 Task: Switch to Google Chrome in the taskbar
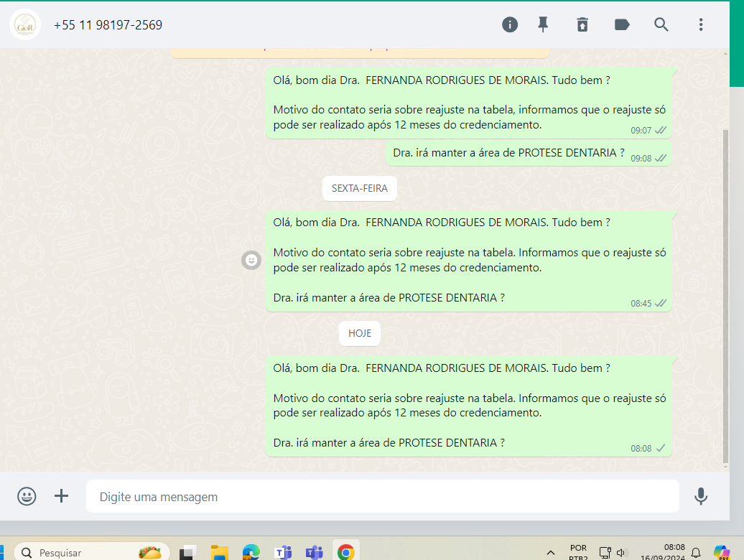coord(346,552)
